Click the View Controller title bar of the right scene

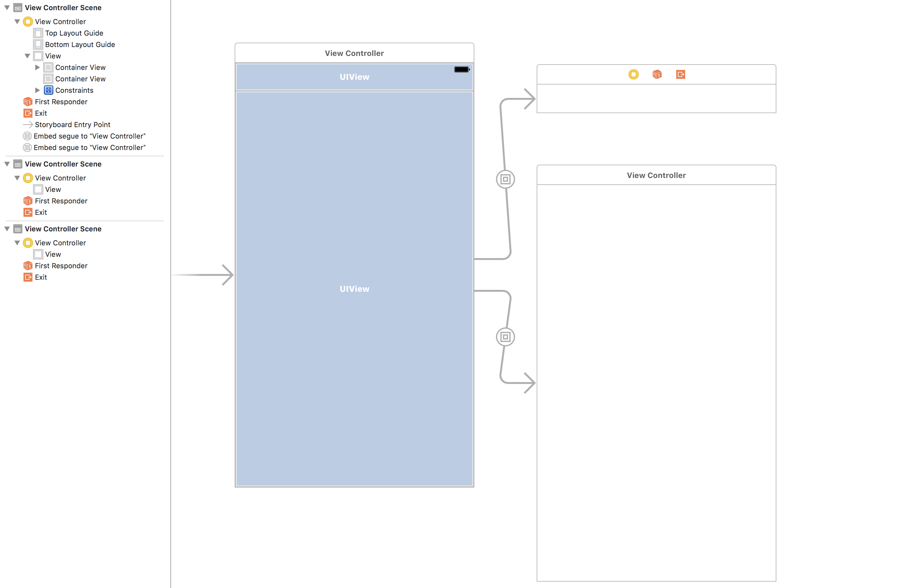656,175
